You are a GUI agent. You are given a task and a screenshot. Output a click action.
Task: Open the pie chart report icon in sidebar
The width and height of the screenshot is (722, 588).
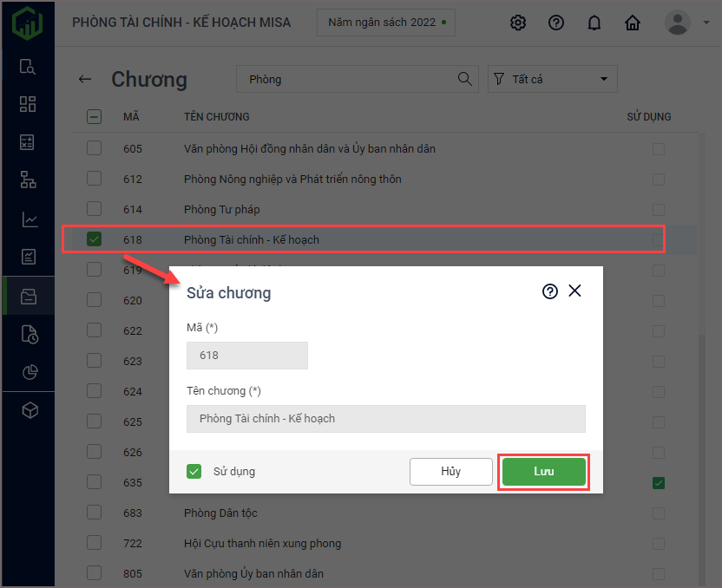pyautogui.click(x=28, y=372)
